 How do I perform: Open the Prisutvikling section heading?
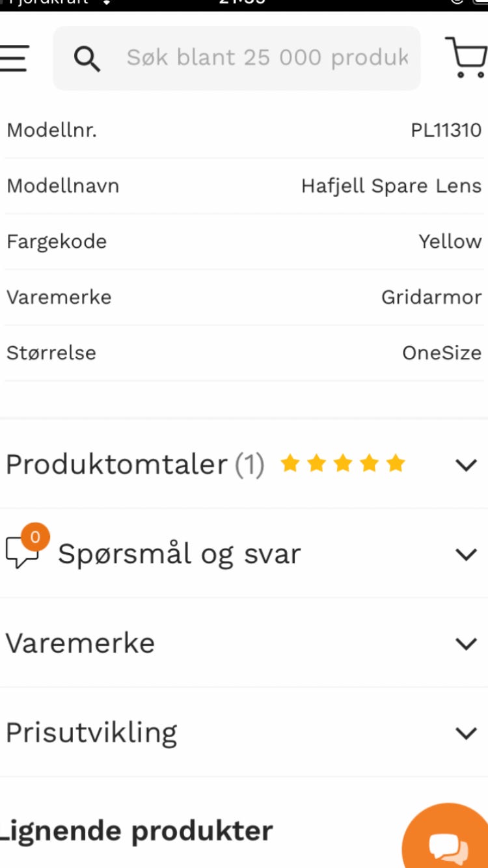tap(91, 733)
